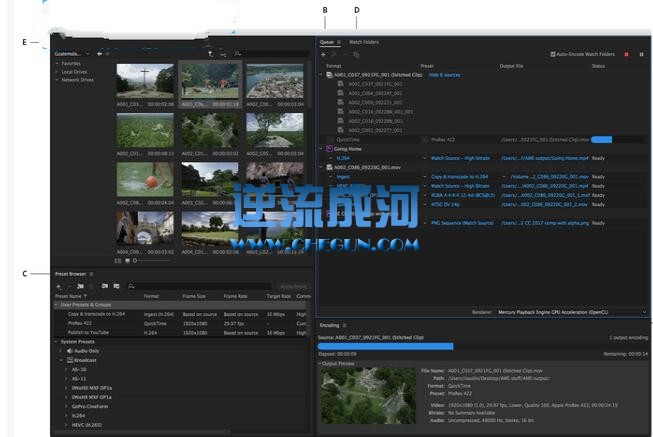Click PNG Sequence (Match Source) preset link

pyautogui.click(x=462, y=223)
